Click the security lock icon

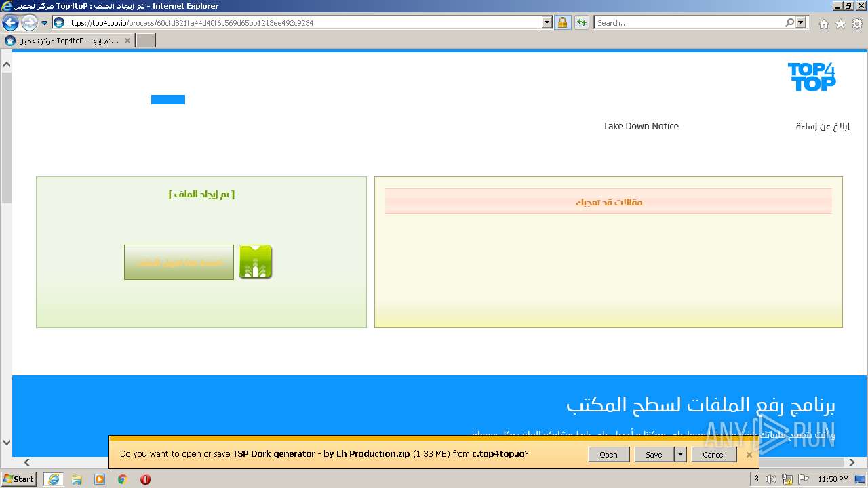(x=562, y=22)
